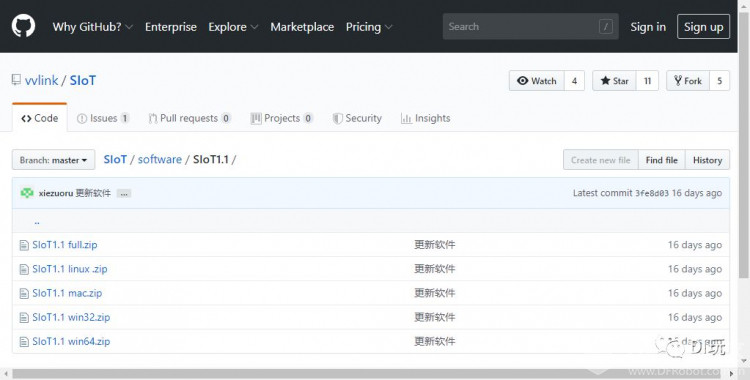
Task: Click the file icon beside SIoT1.1 mac.zip
Action: pyautogui.click(x=24, y=293)
